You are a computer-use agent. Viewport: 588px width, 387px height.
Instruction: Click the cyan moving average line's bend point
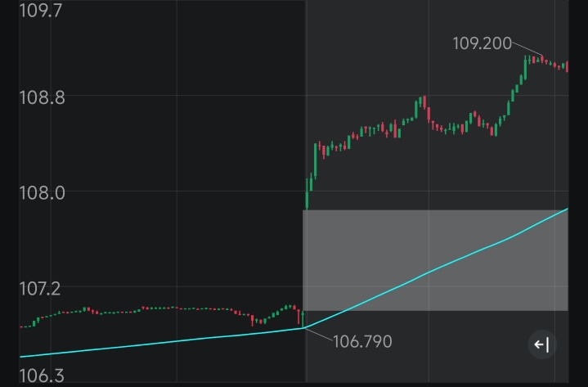pyautogui.click(x=303, y=328)
